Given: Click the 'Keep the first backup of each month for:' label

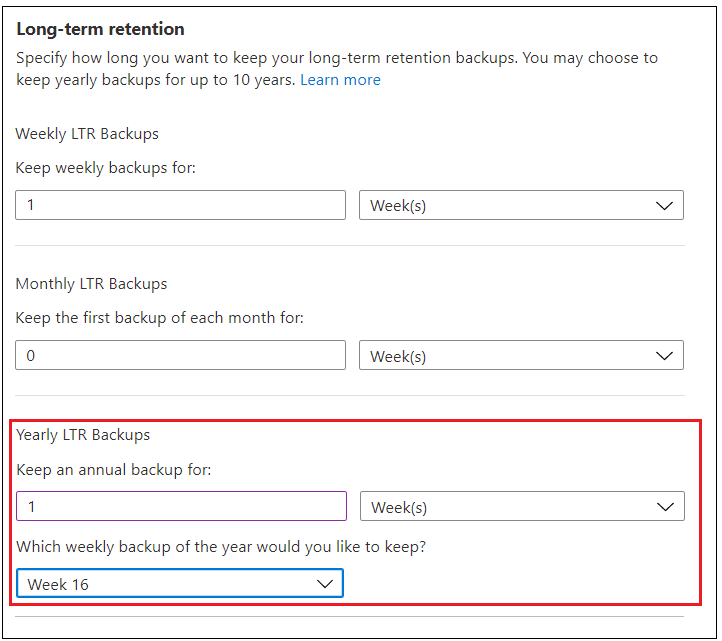Looking at the screenshot, I should point(160,318).
